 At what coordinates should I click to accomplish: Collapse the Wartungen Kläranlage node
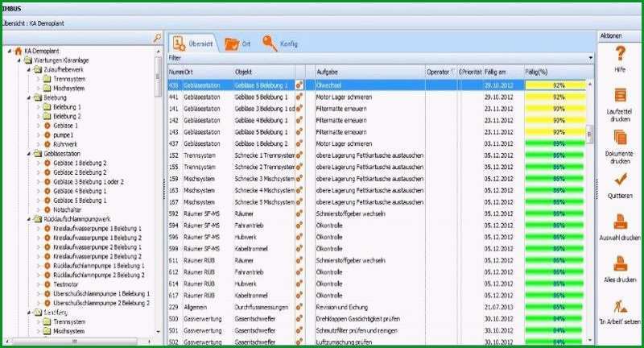(19, 60)
